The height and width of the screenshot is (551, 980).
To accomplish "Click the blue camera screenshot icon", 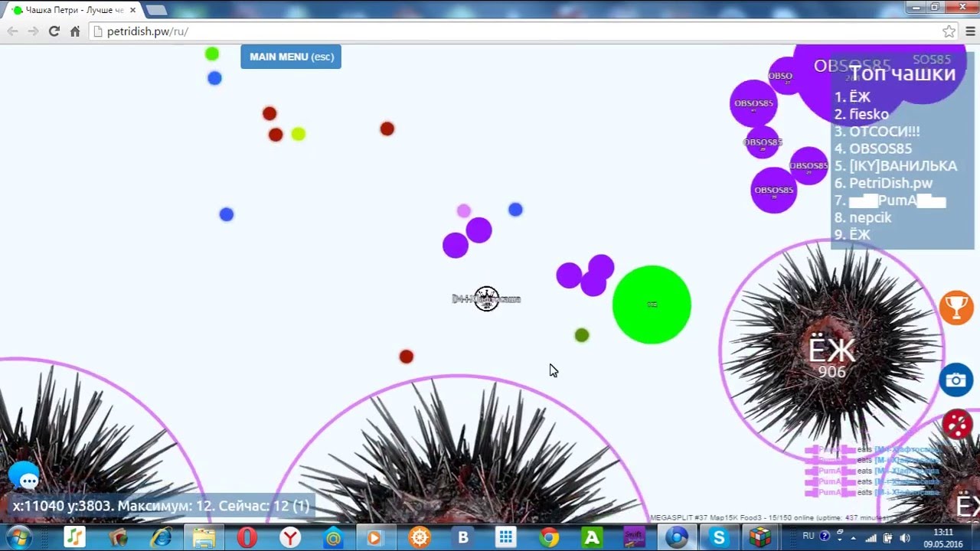I will click(956, 380).
